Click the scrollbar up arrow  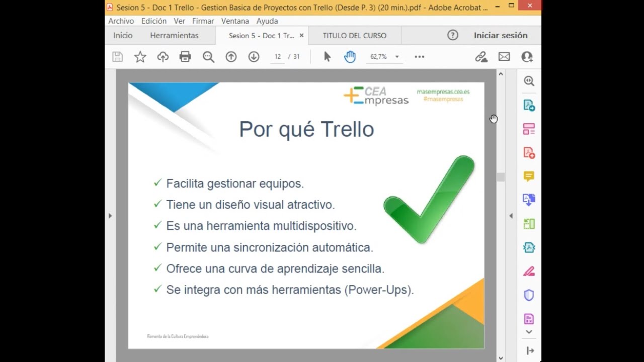501,74
